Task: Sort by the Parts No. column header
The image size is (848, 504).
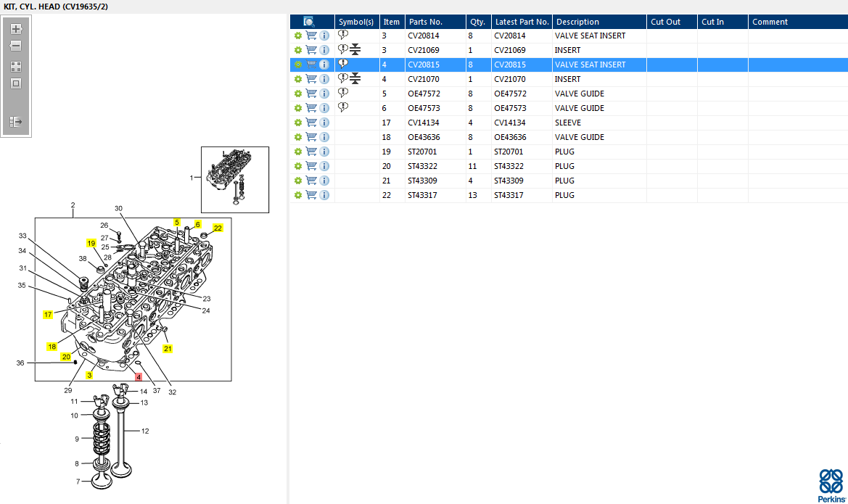Action: (425, 22)
